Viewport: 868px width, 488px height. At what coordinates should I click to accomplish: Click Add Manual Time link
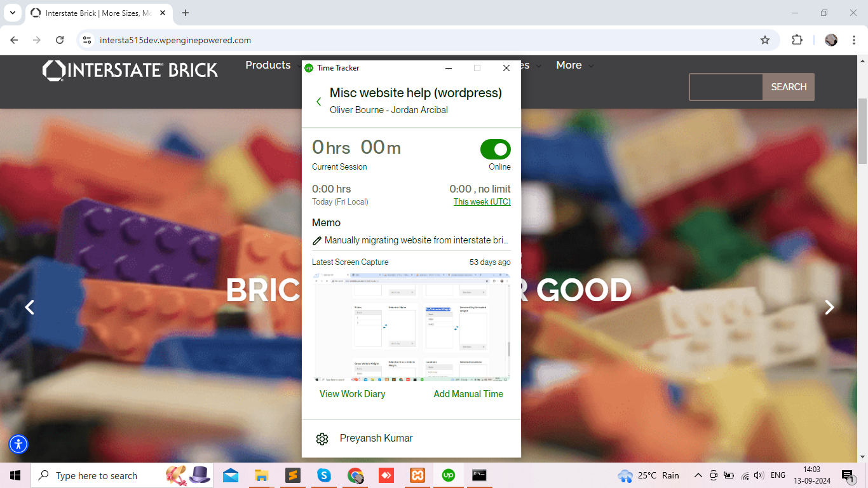(x=468, y=394)
